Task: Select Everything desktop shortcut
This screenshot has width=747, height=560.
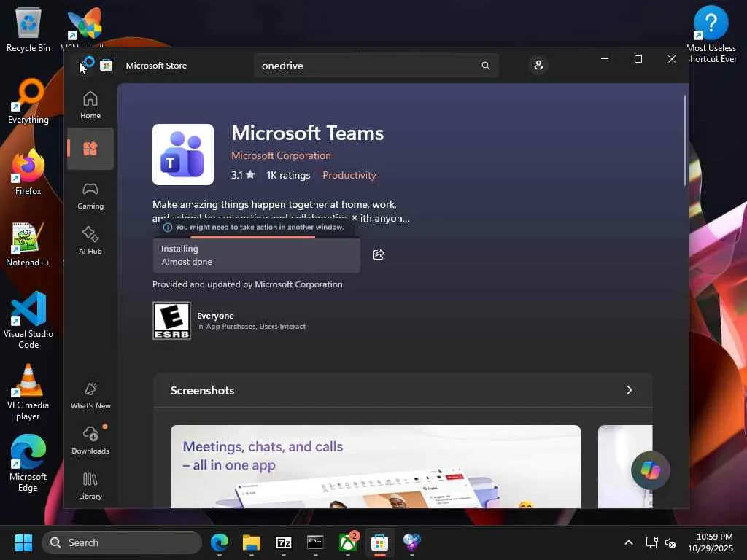Action: [28, 101]
